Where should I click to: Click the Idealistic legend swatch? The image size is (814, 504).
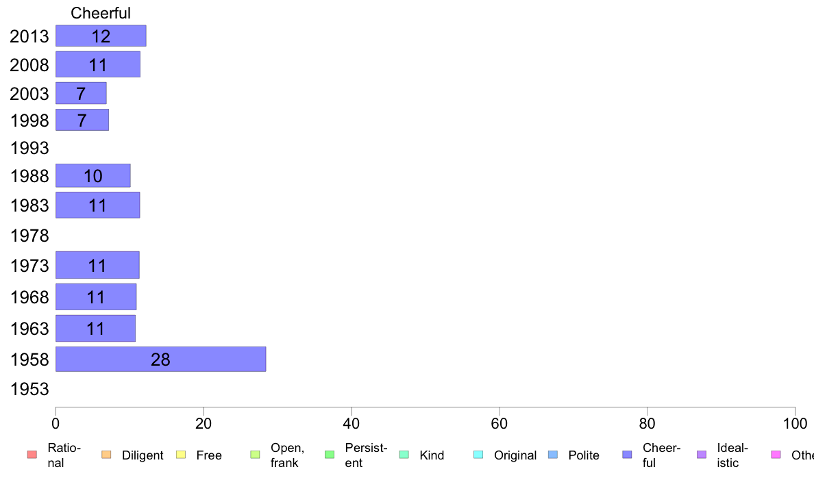[x=702, y=455]
